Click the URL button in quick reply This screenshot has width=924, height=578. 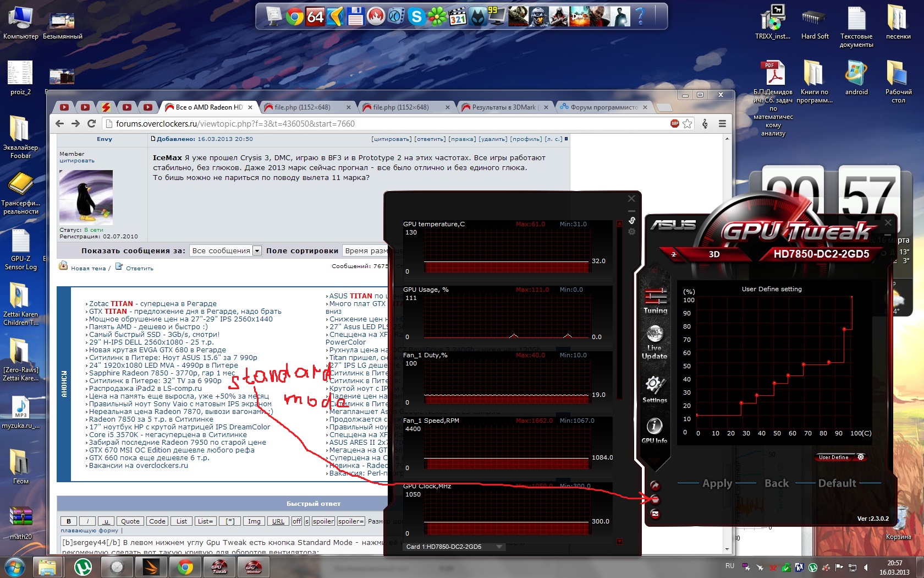tap(278, 521)
